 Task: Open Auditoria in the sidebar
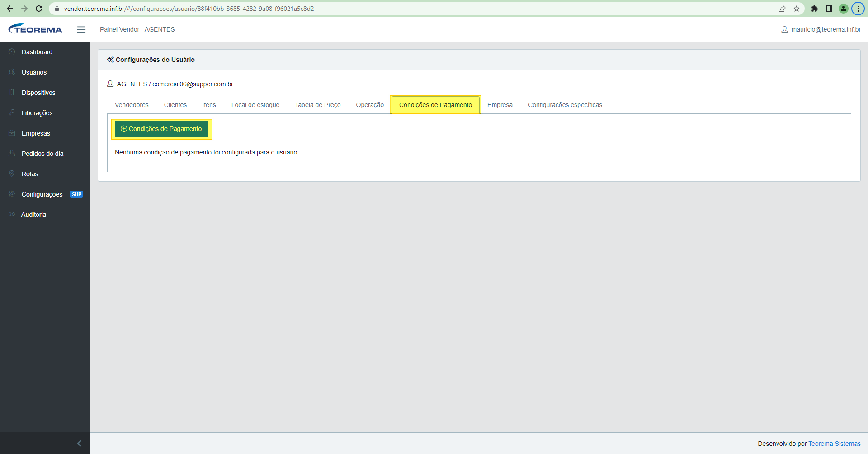pyautogui.click(x=45, y=215)
